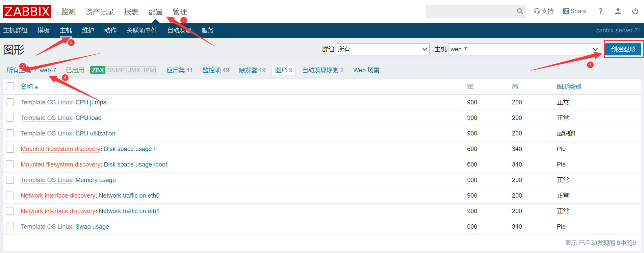Open the Zabbix Share link
The width and height of the screenshot is (644, 253).
click(x=575, y=11)
